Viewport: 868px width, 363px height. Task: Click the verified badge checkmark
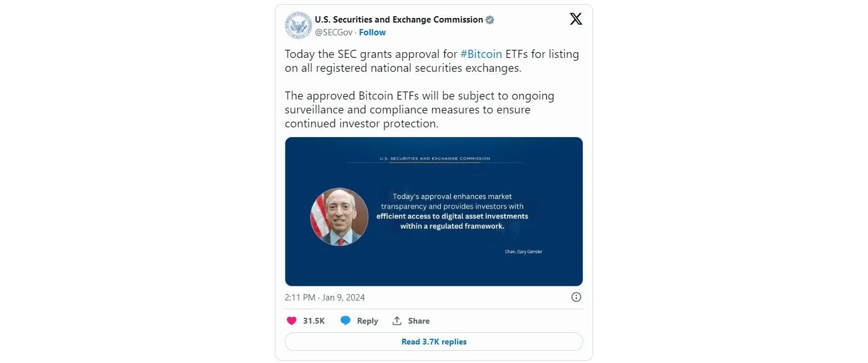[490, 20]
